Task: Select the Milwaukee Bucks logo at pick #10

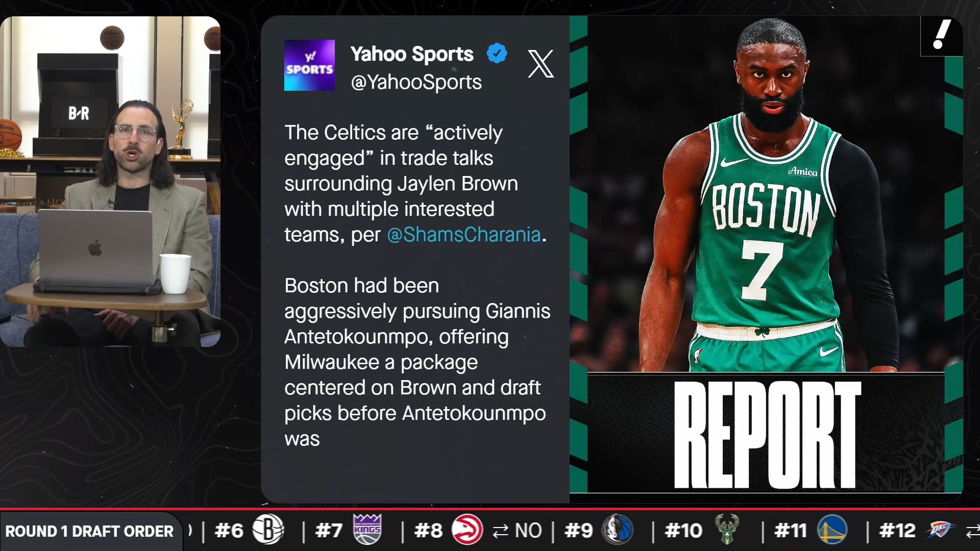Action: point(727,530)
